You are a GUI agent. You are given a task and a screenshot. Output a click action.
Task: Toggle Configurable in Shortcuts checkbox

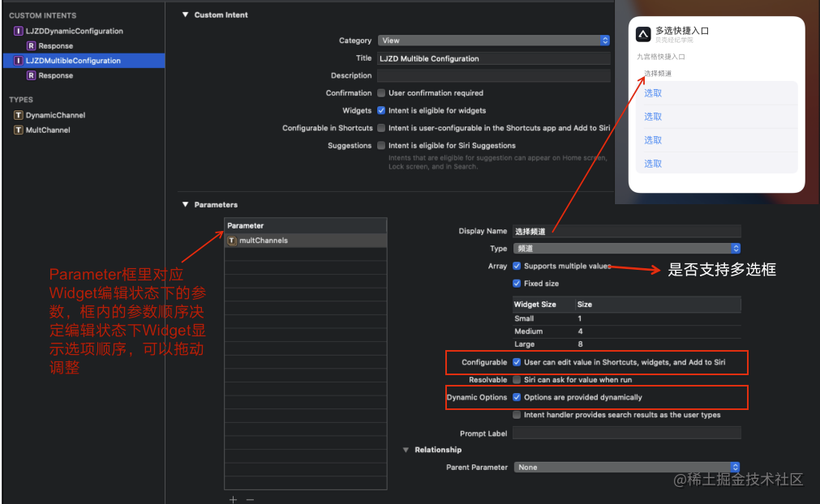point(381,128)
